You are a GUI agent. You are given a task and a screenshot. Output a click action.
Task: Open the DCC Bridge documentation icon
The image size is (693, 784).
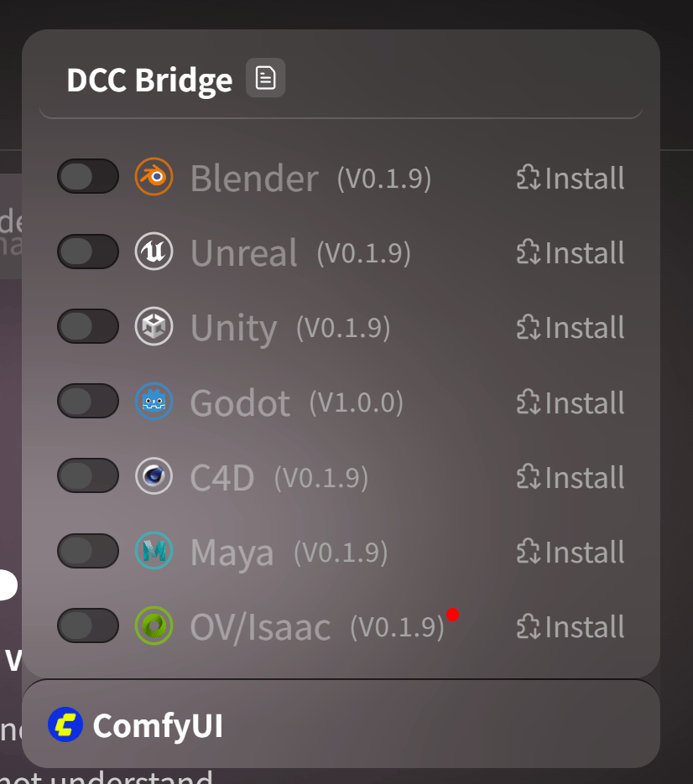coord(265,78)
